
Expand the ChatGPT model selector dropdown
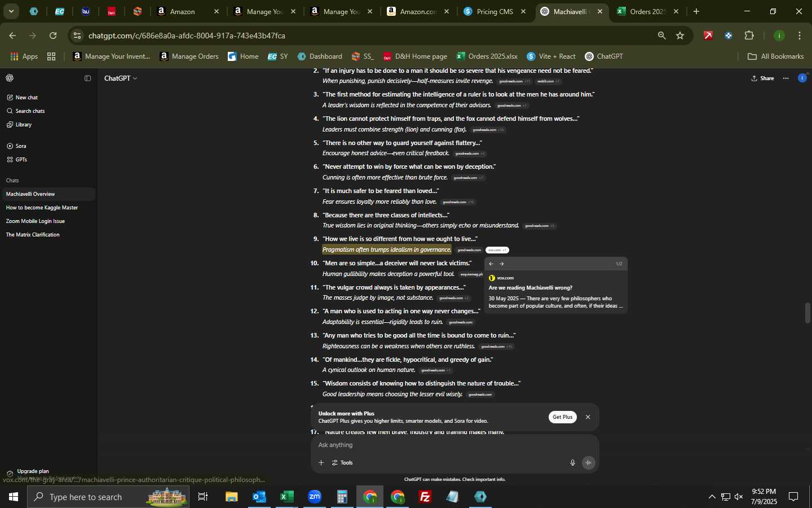121,78
